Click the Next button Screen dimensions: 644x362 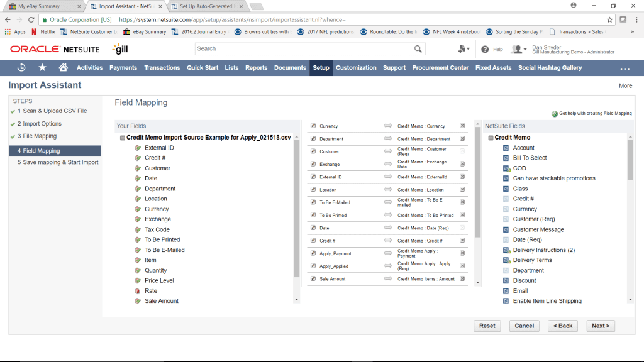point(600,326)
